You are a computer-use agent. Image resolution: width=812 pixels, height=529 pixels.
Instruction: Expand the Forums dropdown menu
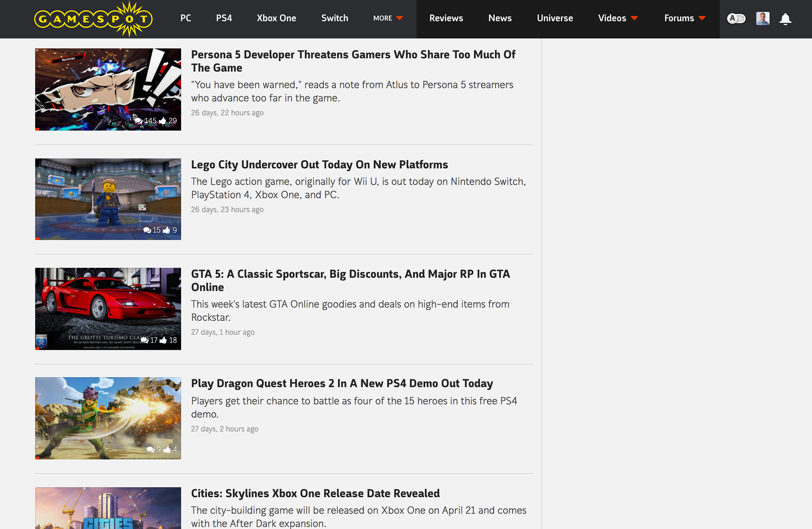pyautogui.click(x=685, y=18)
